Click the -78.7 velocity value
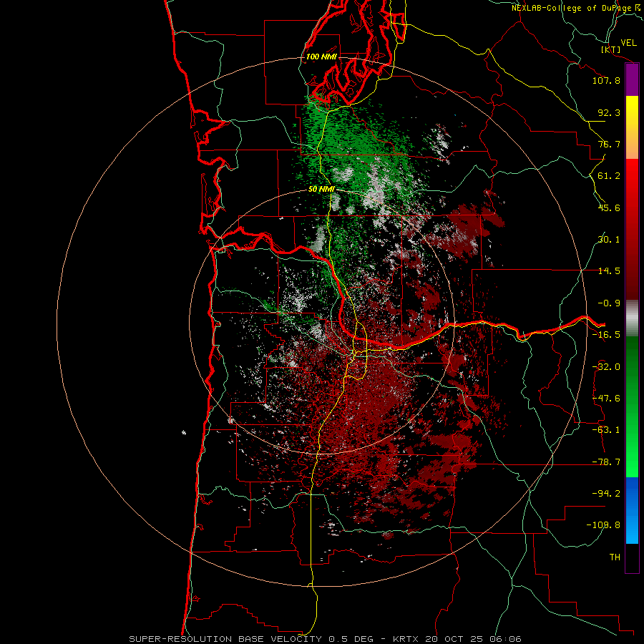Screen dimensions: 644x644 point(606,462)
